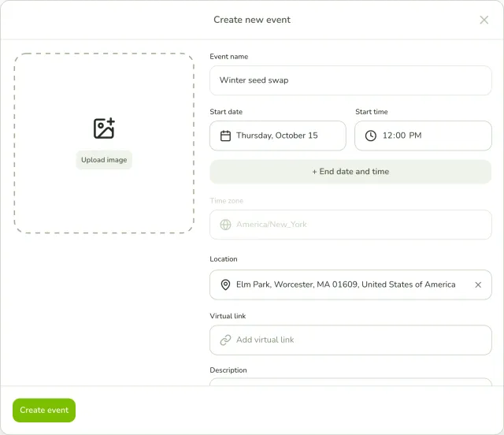Click the Description label

[228, 370]
